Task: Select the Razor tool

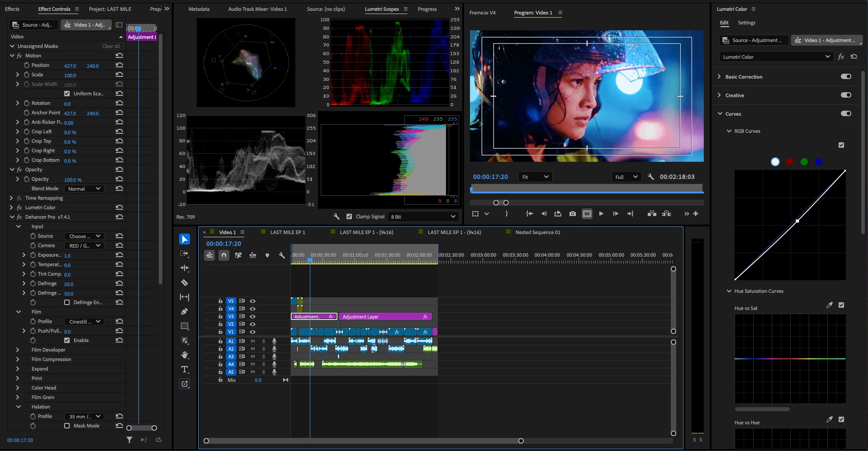Action: point(185,283)
